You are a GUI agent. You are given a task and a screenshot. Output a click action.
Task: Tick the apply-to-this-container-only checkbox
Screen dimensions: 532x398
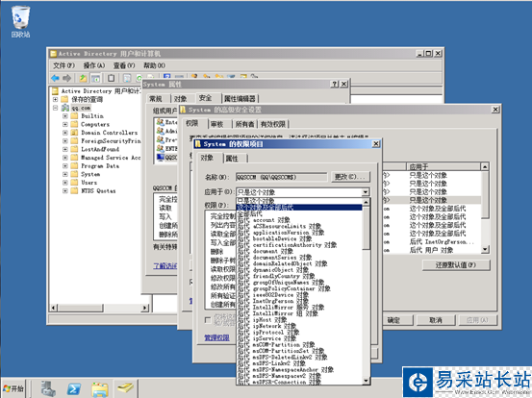pyautogui.click(x=208, y=320)
